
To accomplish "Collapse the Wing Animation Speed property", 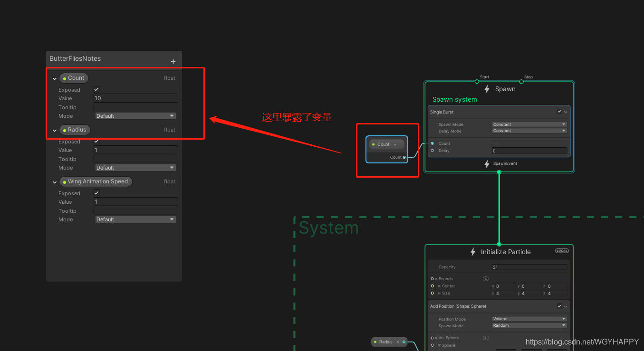I will point(55,182).
